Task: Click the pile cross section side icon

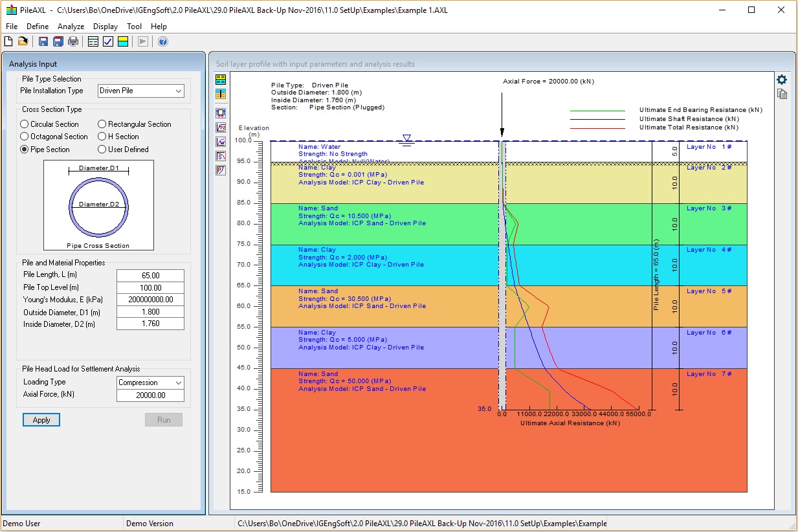Action: 221,113
